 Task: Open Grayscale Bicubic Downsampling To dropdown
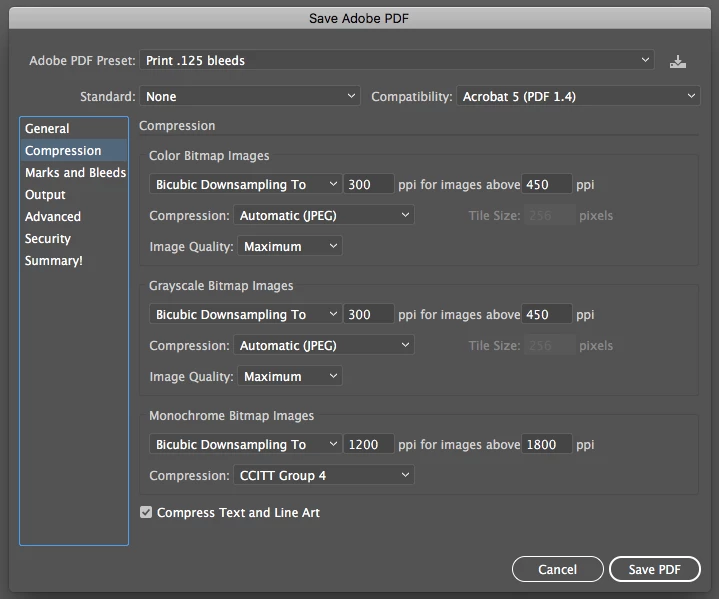point(245,315)
